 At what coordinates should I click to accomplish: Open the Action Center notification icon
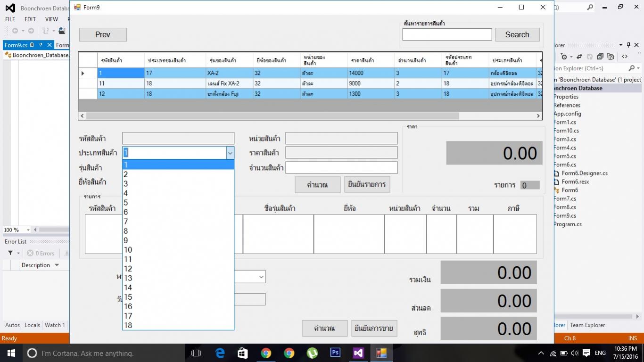586,353
